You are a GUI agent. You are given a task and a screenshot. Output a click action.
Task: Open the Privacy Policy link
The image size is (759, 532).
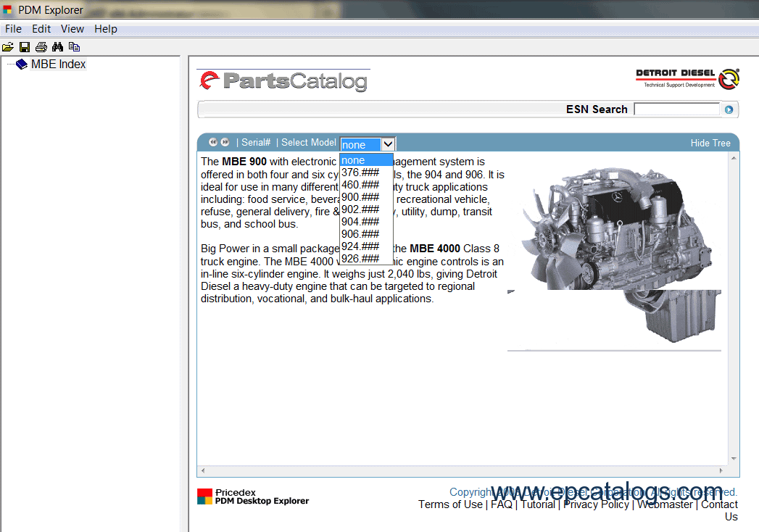pos(596,504)
